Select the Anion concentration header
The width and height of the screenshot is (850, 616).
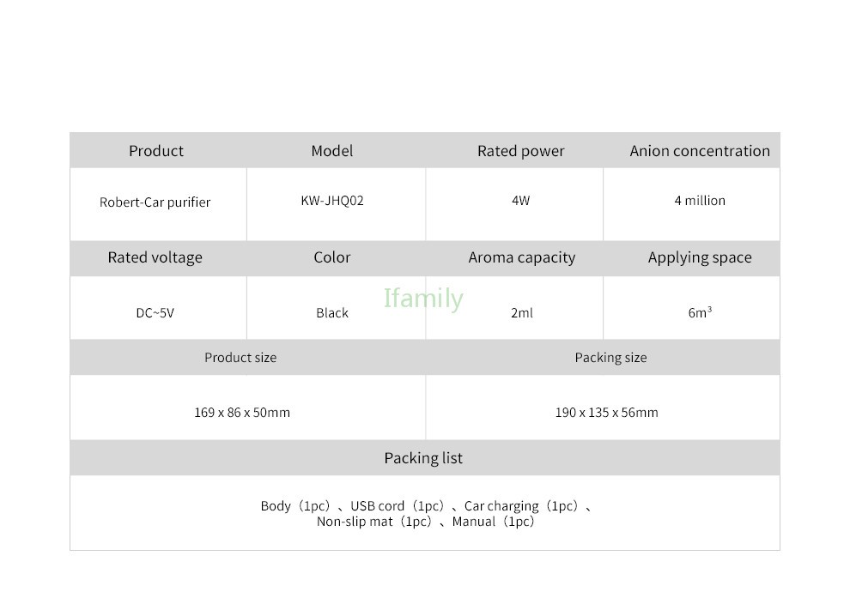(699, 151)
